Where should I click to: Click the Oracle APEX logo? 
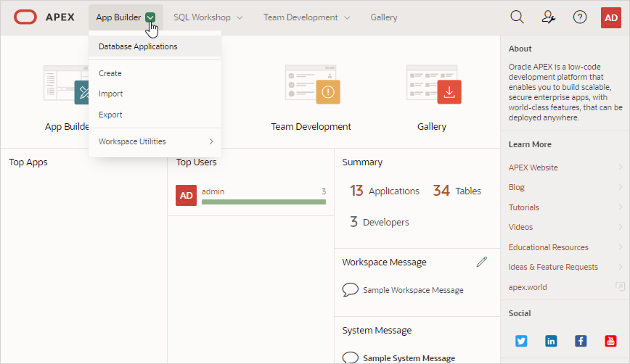pyautogui.click(x=25, y=17)
